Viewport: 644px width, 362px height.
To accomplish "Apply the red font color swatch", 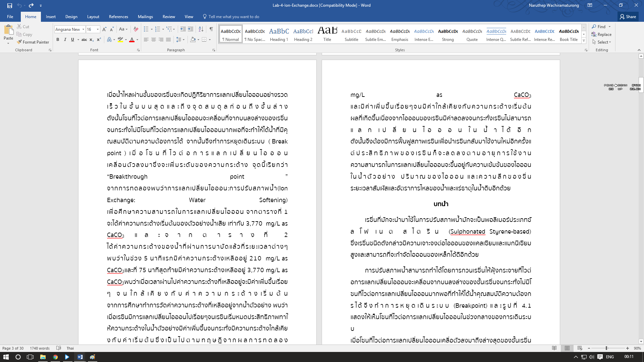I will point(132,40).
